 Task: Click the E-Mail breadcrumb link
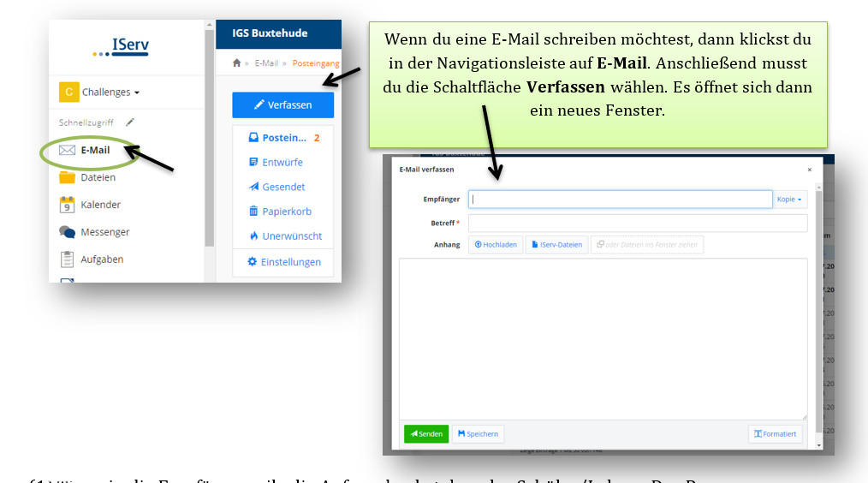[x=266, y=63]
